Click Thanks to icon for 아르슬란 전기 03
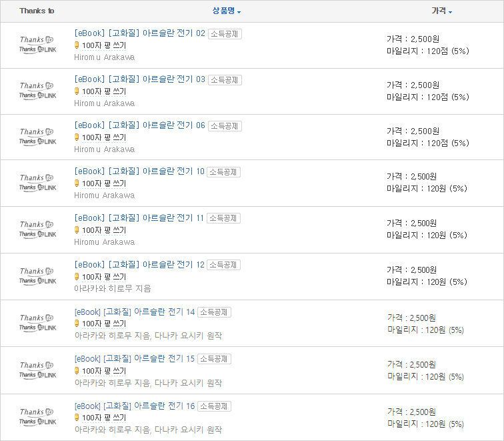This screenshot has width=504, height=441. [x=37, y=85]
